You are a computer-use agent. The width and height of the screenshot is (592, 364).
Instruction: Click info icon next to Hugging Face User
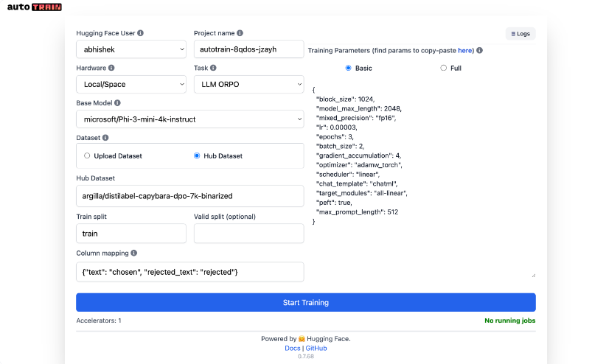[141, 33]
